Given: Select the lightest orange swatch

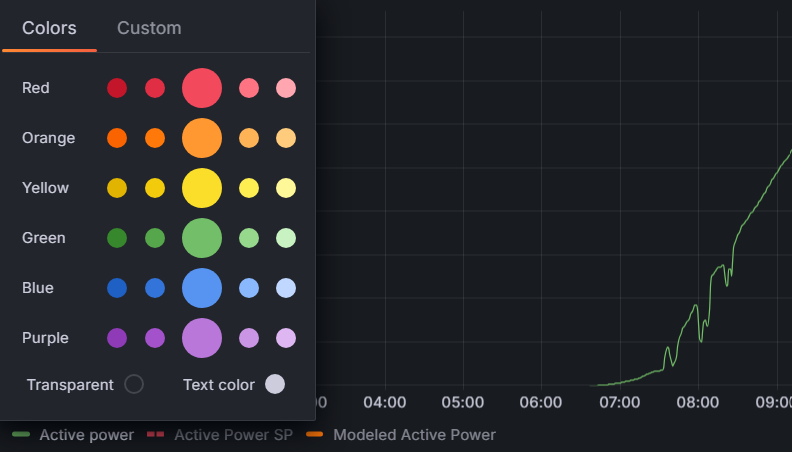Looking at the screenshot, I should coord(286,138).
